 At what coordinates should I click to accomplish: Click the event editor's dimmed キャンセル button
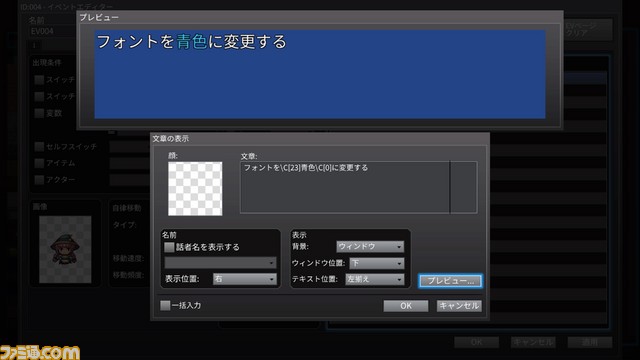pos(533,342)
